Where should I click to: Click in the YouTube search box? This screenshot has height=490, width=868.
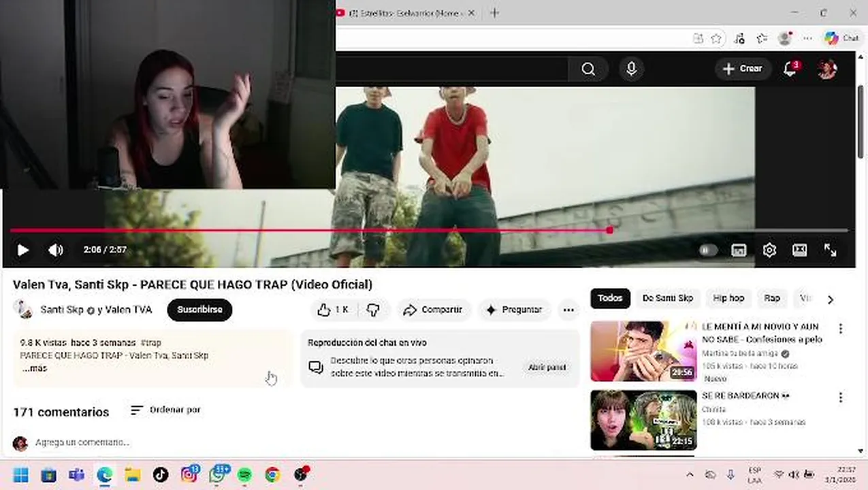pyautogui.click(x=452, y=69)
